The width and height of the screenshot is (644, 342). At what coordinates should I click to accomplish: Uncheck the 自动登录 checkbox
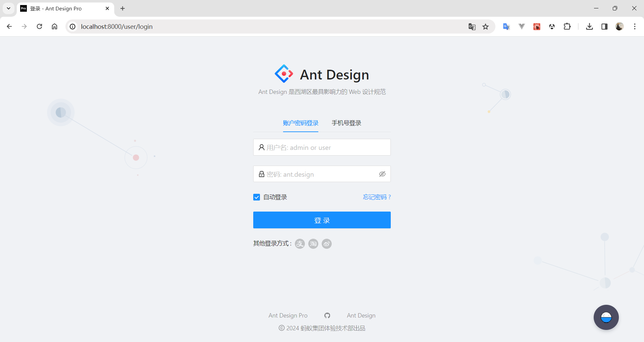(x=257, y=197)
